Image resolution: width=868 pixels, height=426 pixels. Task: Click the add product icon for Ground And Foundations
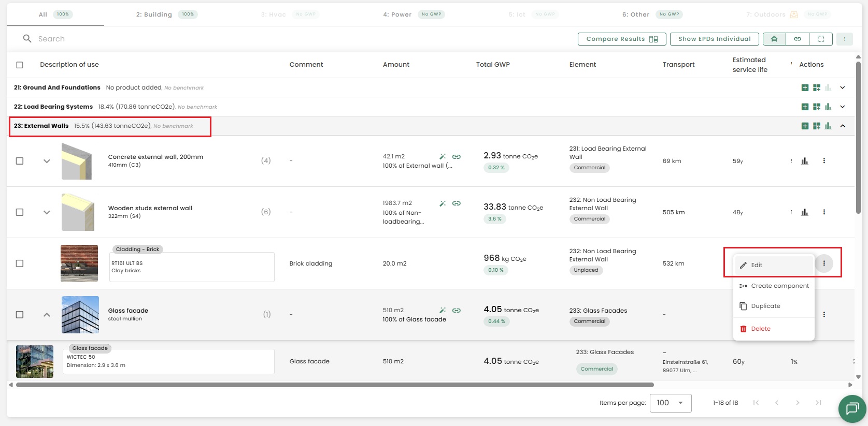tap(805, 88)
